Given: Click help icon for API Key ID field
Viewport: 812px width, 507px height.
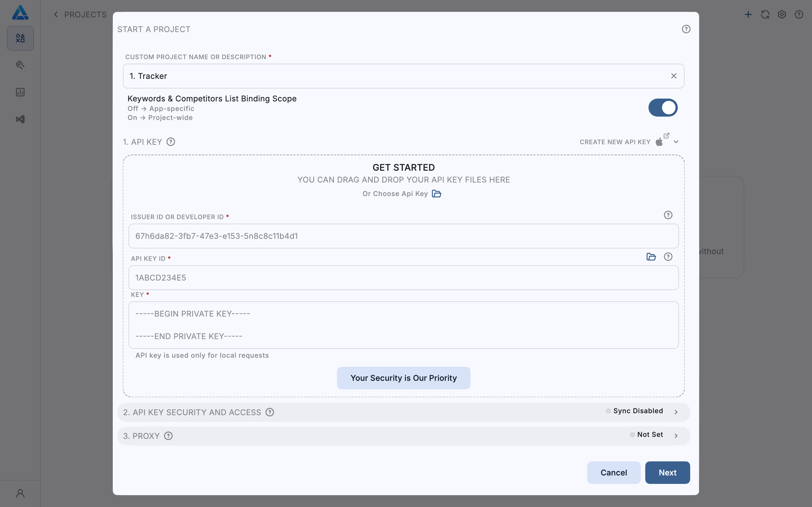Looking at the screenshot, I should pos(668,257).
